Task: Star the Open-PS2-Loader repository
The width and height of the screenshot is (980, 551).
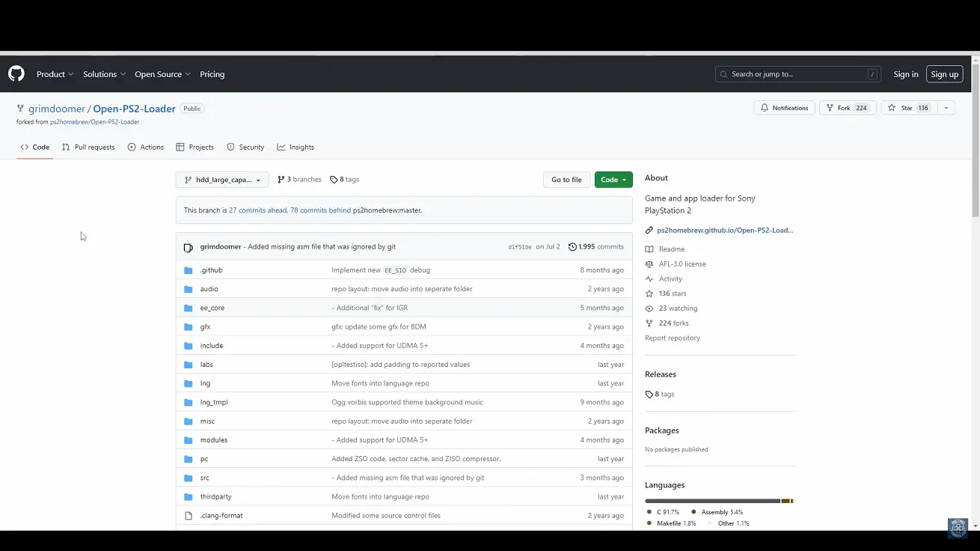Action: click(x=908, y=108)
